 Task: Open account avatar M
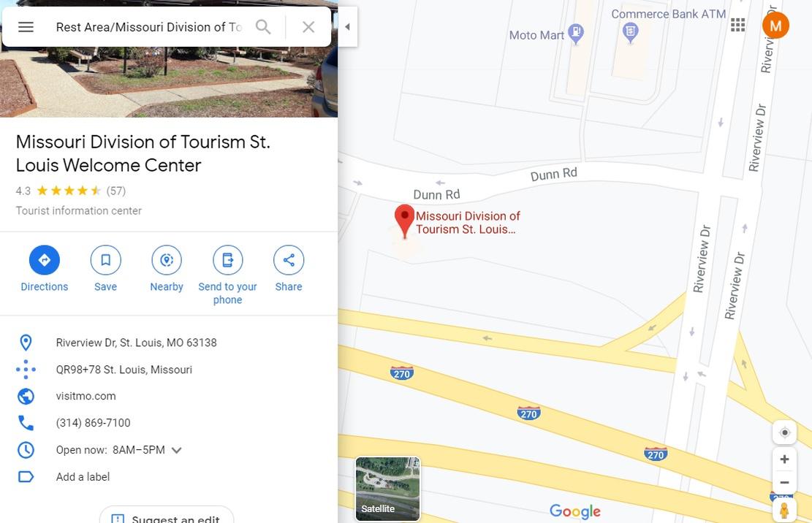point(775,26)
